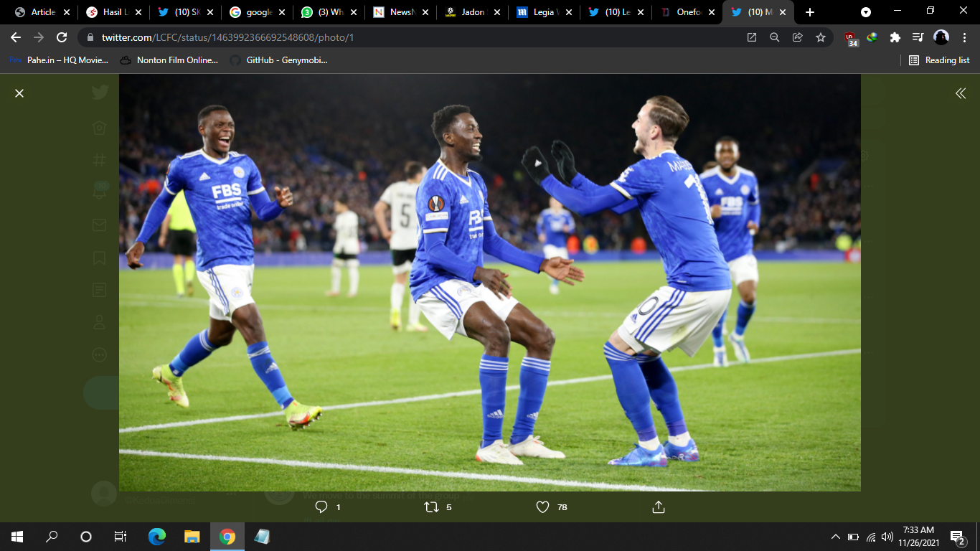Close the Onefo tab
The image size is (980, 551).
coord(712,12)
